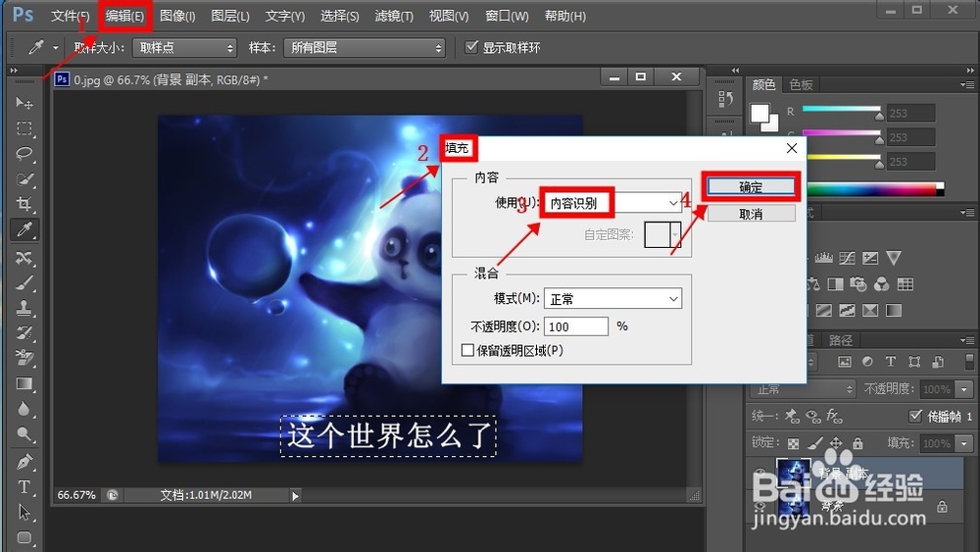This screenshot has height=552, width=980.
Task: Open layer 填充 dropdown arrow
Action: point(964,443)
